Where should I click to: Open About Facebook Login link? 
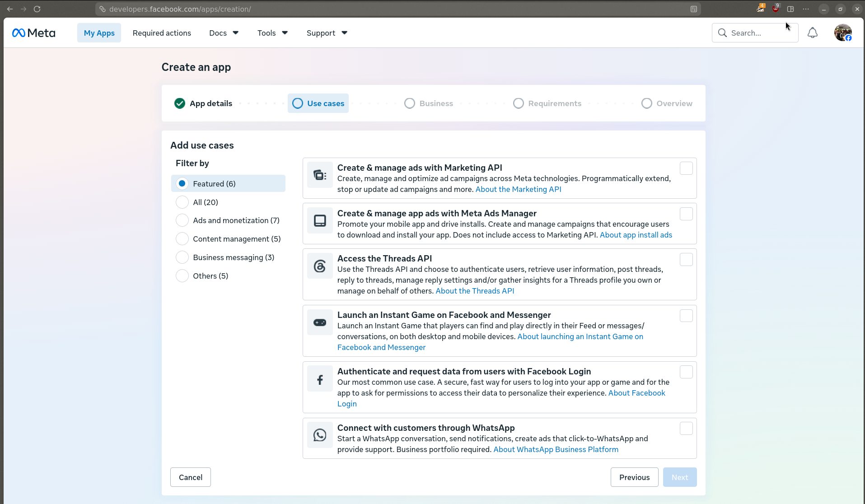click(x=636, y=393)
